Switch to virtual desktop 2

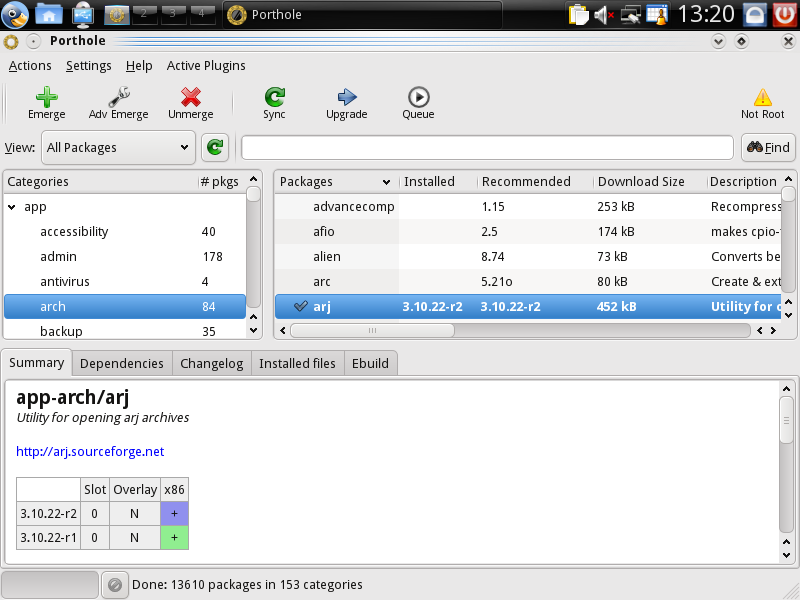145,14
